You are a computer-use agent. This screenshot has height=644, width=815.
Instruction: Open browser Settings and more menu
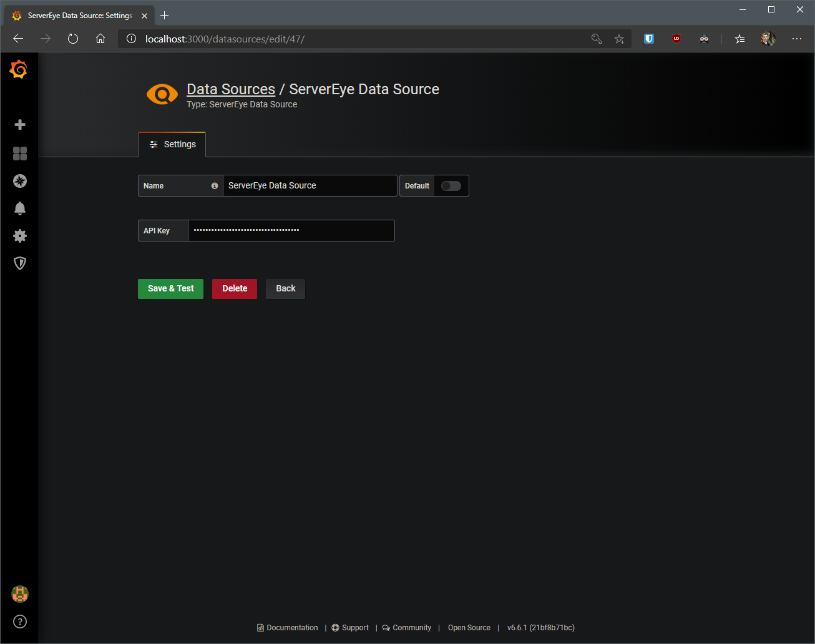[x=797, y=39]
